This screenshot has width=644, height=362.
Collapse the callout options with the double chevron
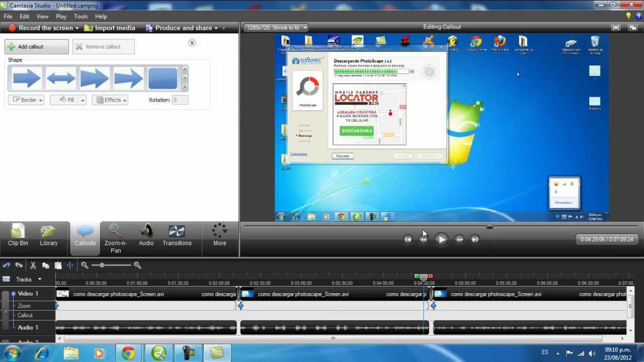192,43
